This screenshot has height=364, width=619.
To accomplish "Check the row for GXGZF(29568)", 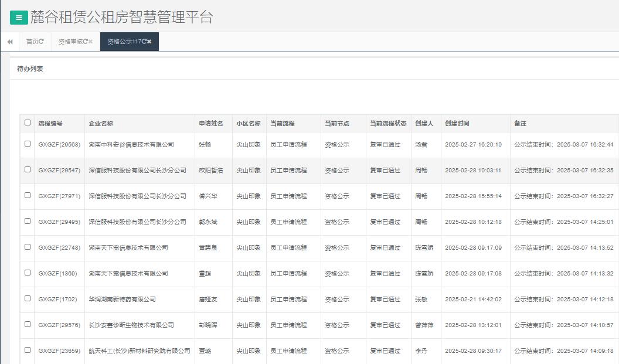I will [28, 144].
